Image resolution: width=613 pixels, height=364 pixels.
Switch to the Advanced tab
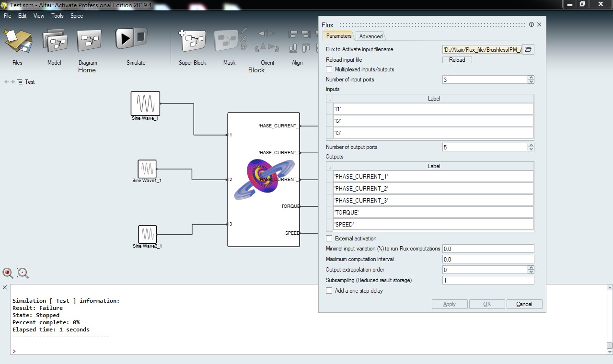click(371, 36)
